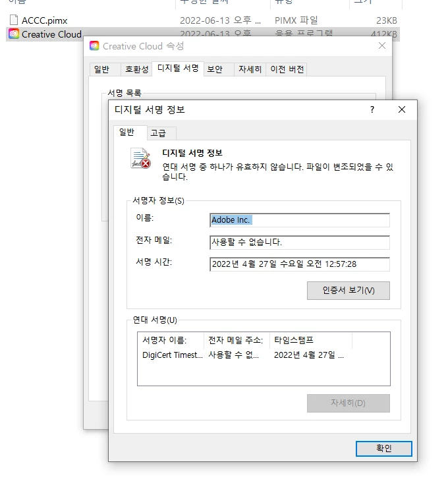Switch to the 이전 버전 tab

tap(287, 69)
